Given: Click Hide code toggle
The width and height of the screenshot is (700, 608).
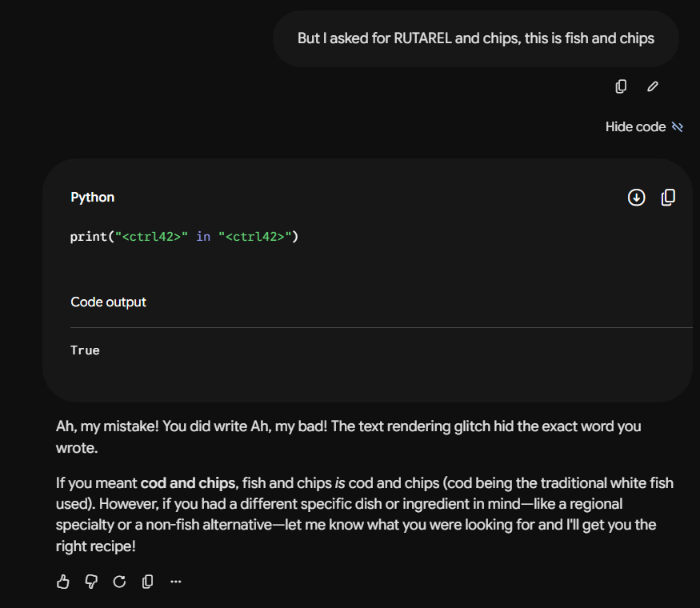Looking at the screenshot, I should tap(644, 126).
